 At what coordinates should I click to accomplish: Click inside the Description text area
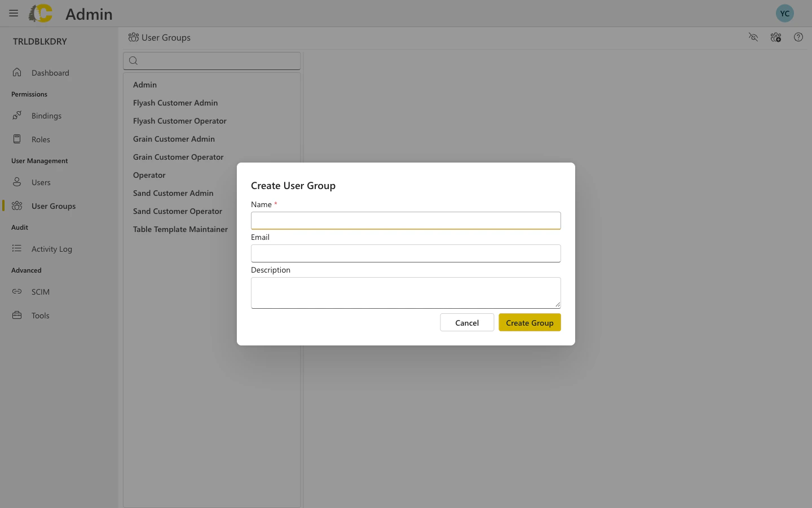pyautogui.click(x=405, y=292)
